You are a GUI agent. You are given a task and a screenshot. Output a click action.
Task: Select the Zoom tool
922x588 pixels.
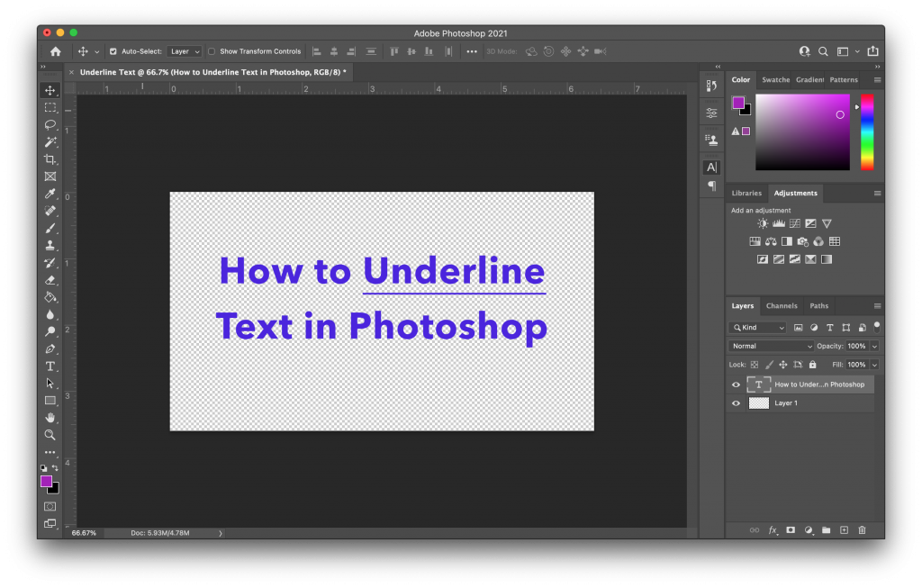(x=50, y=435)
